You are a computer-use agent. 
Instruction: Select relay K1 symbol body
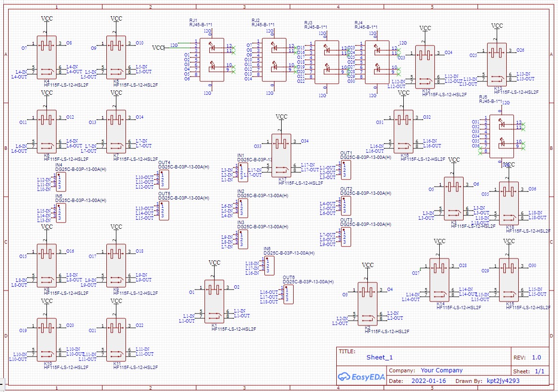click(214, 302)
